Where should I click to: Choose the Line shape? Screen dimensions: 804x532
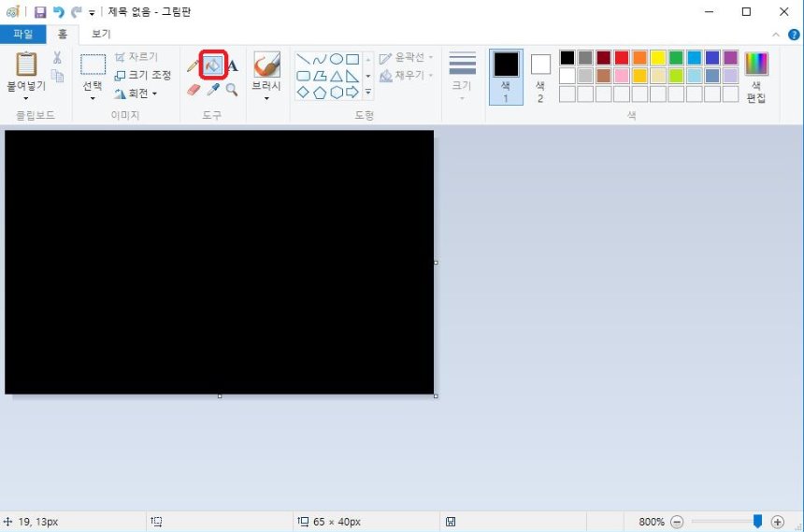[x=303, y=60]
